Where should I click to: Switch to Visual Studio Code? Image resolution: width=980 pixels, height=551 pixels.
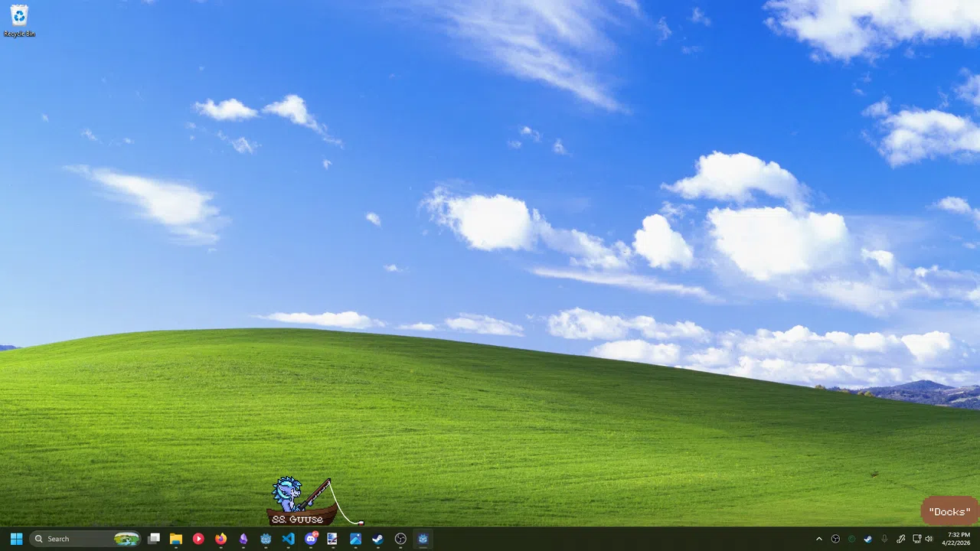point(288,539)
